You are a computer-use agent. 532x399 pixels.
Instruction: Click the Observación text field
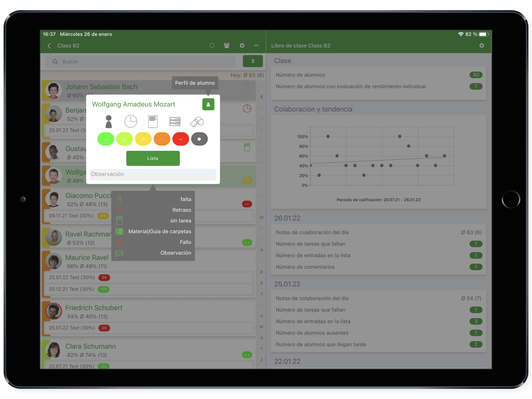coord(153,174)
